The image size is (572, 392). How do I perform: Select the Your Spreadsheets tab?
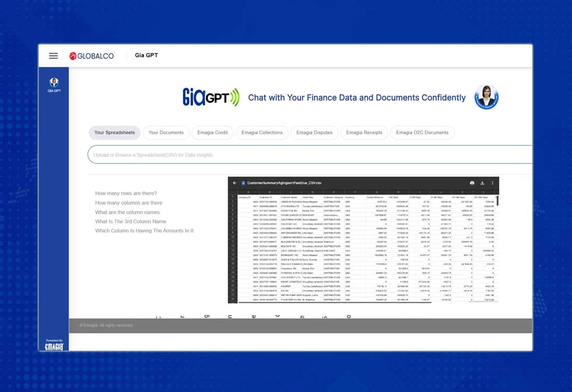(x=115, y=133)
